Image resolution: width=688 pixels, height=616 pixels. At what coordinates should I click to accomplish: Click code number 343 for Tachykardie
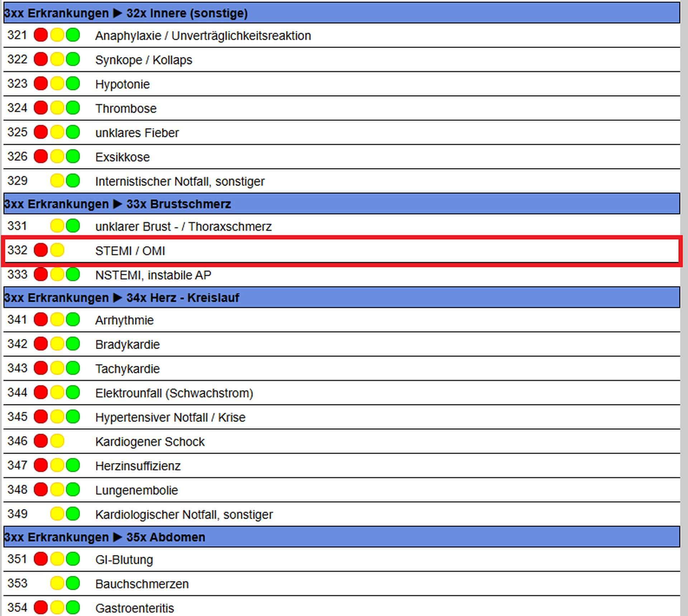17,368
